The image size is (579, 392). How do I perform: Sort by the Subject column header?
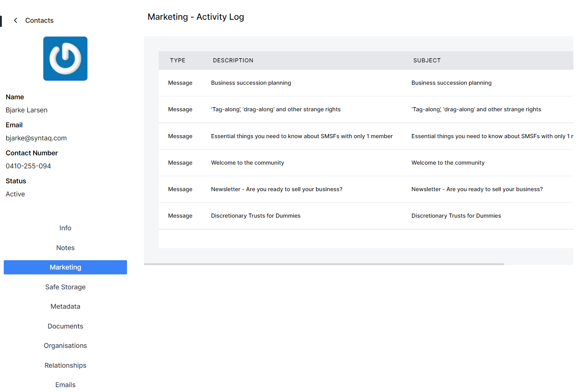(427, 60)
